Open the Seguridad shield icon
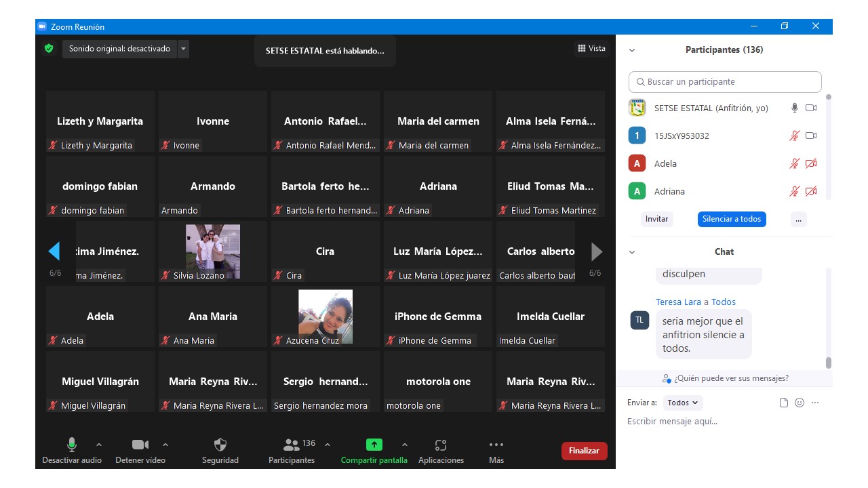 [220, 445]
